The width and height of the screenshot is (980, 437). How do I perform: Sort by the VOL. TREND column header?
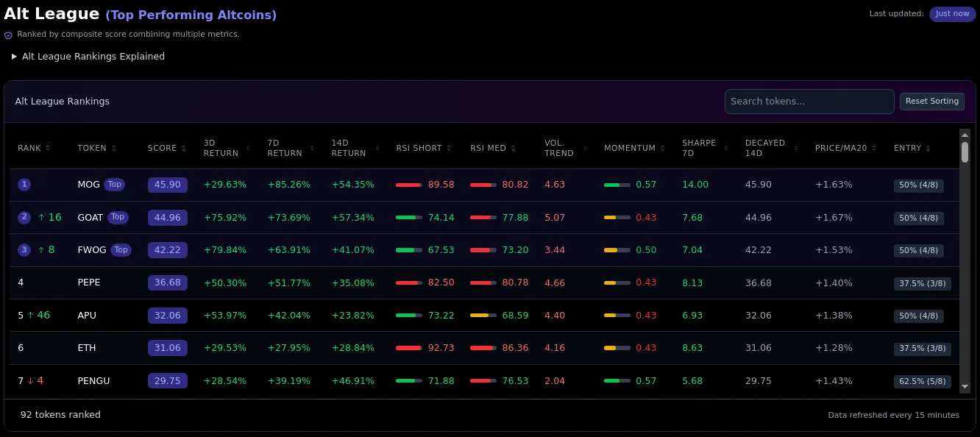click(565, 149)
